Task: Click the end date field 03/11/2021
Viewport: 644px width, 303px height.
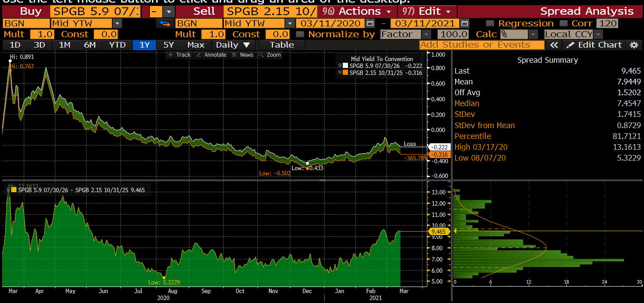Action: coord(424,23)
